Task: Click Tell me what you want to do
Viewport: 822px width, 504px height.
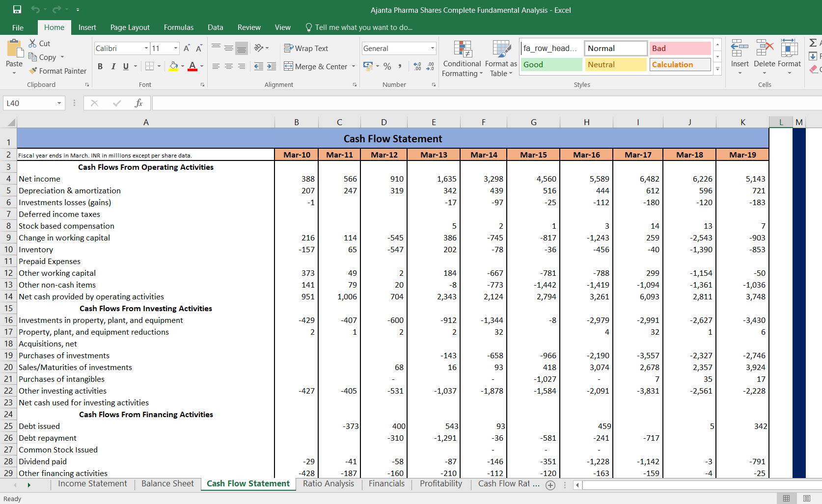Action: 359,27
